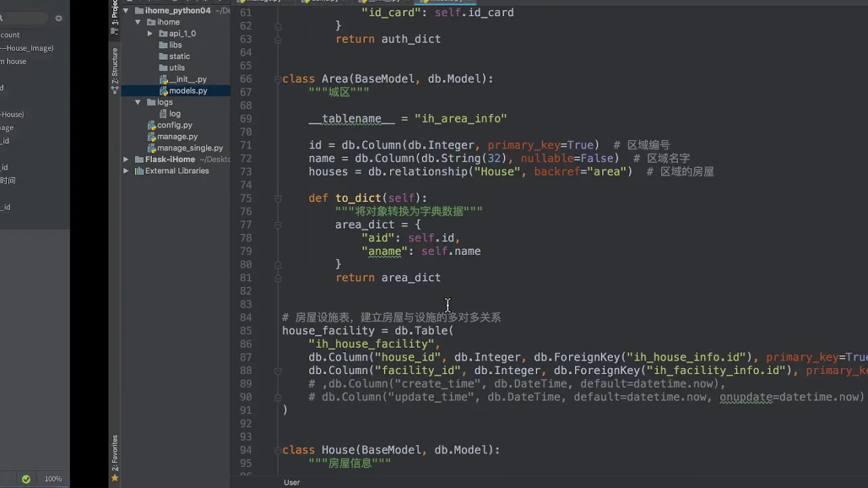
Task: Click the __tablename__ identifier on line 69
Action: (351, 119)
